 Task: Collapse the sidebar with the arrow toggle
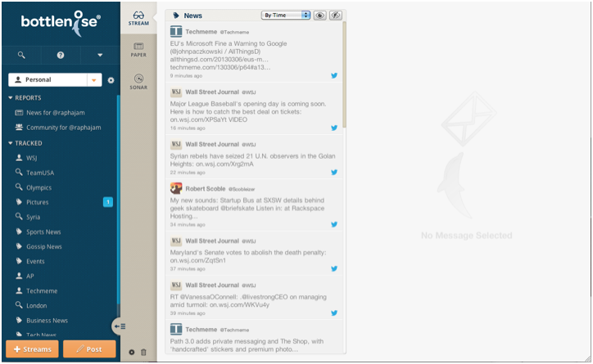pyautogui.click(x=119, y=326)
